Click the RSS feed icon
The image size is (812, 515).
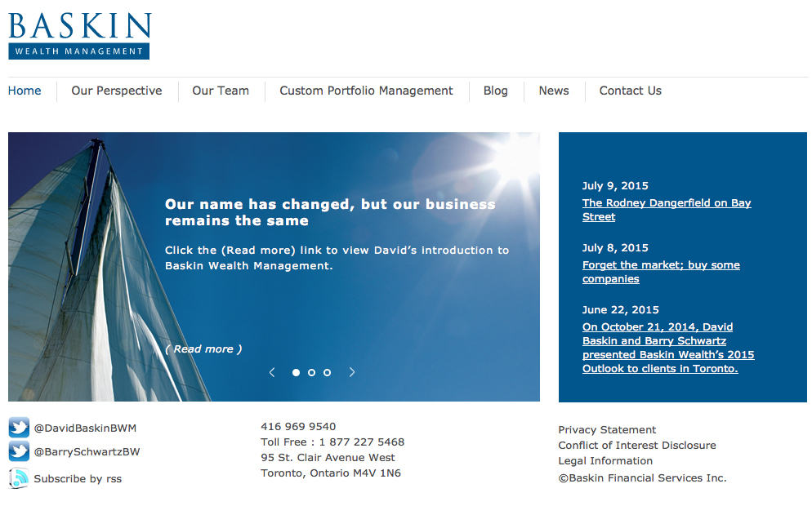(x=19, y=477)
